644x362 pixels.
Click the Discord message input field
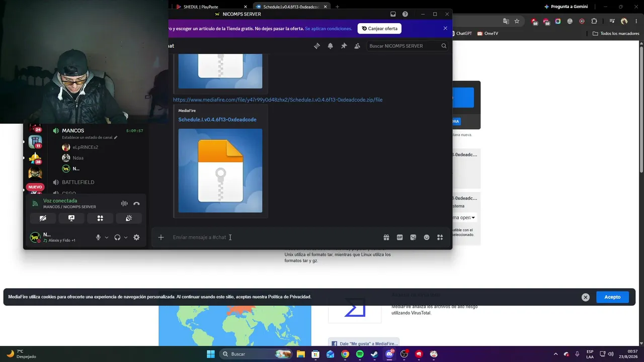tap(274, 237)
